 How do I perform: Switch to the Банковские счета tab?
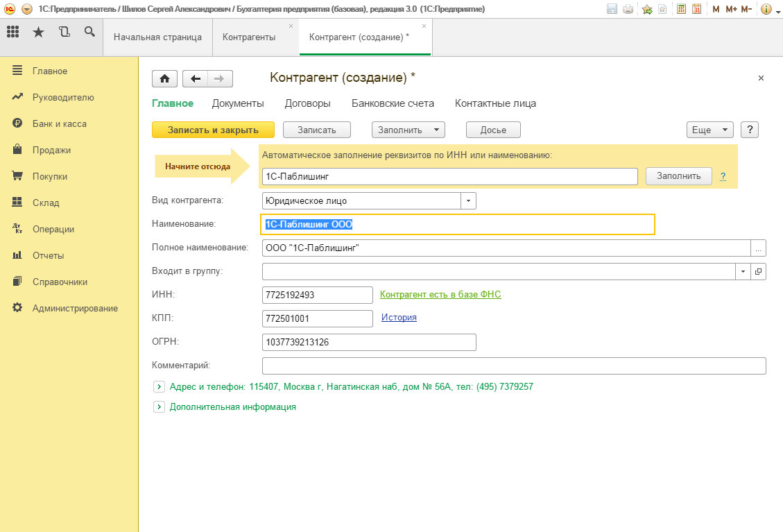point(393,103)
